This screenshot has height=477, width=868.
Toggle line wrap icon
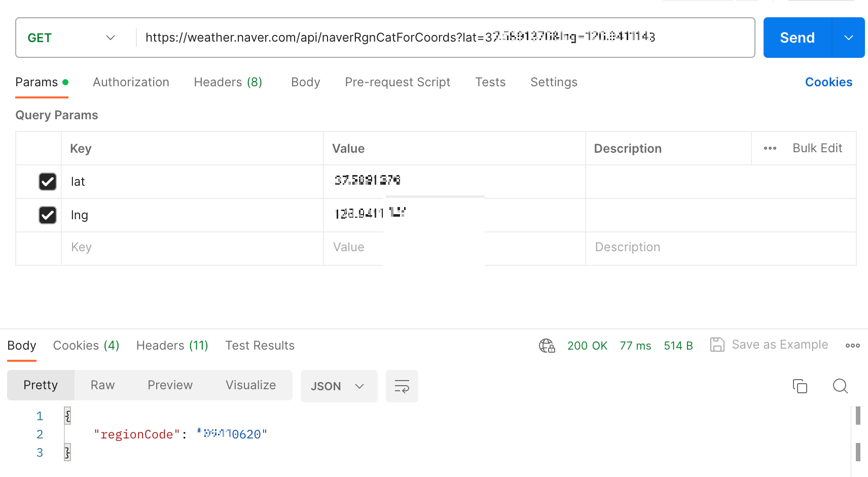(402, 386)
